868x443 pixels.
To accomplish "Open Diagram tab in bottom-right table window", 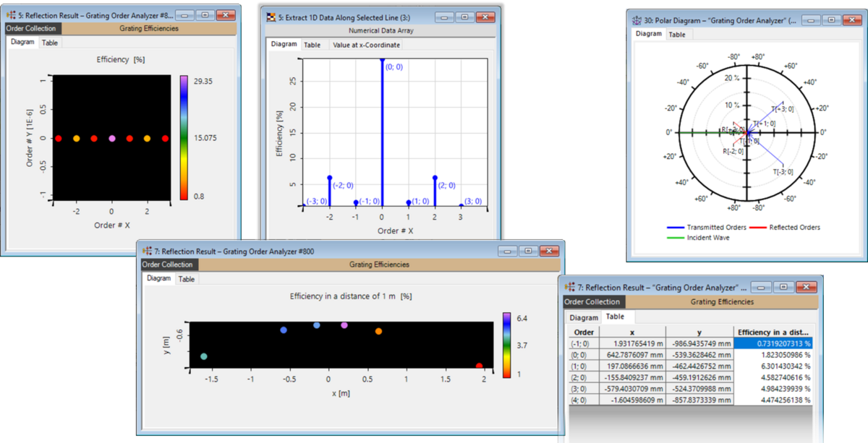I will tap(584, 317).
